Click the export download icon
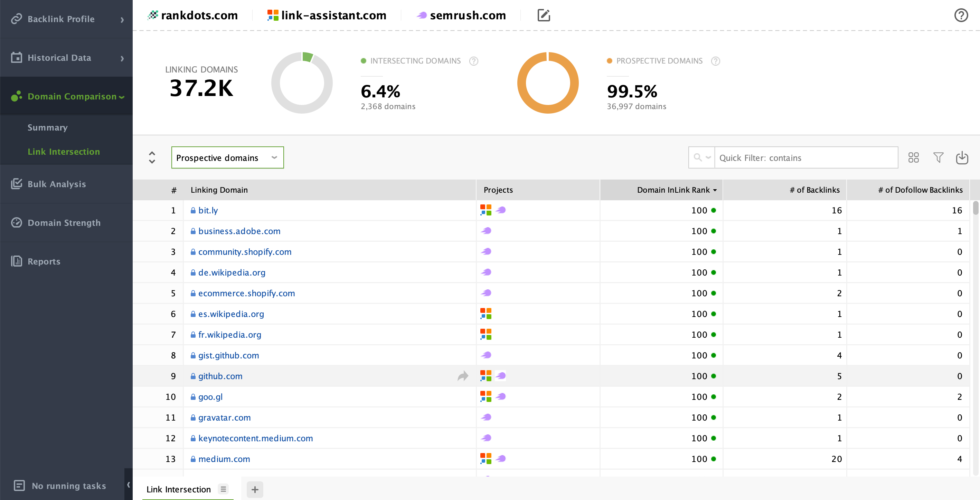 pos(962,157)
